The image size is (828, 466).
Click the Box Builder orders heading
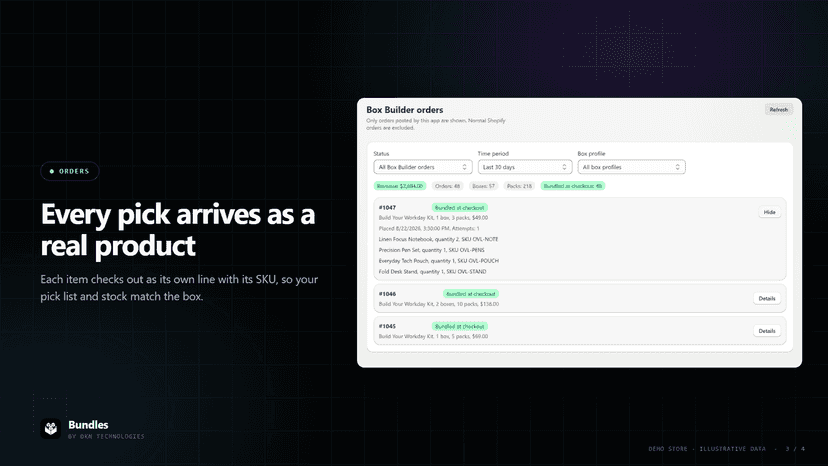coord(404,110)
